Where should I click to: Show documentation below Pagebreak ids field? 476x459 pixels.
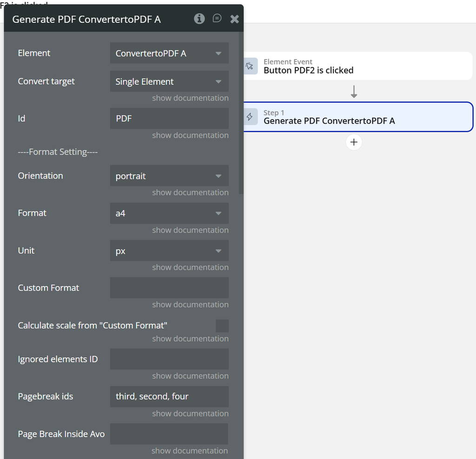pyautogui.click(x=190, y=413)
